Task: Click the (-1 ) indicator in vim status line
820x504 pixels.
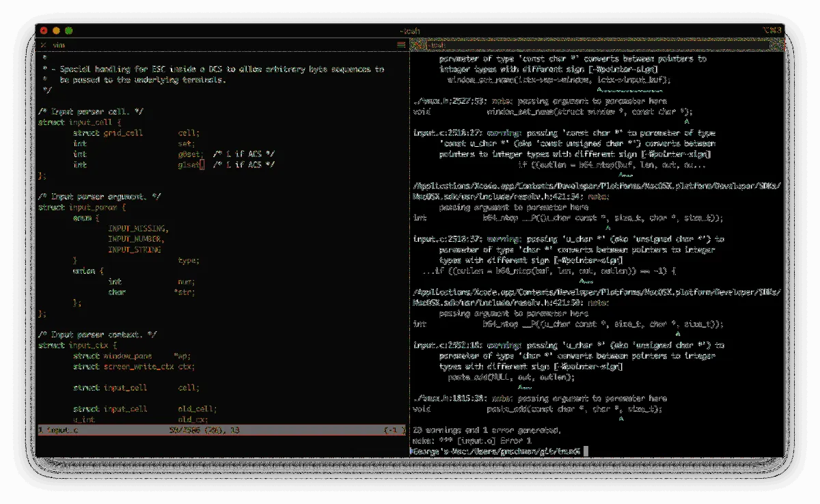Action: (394, 430)
